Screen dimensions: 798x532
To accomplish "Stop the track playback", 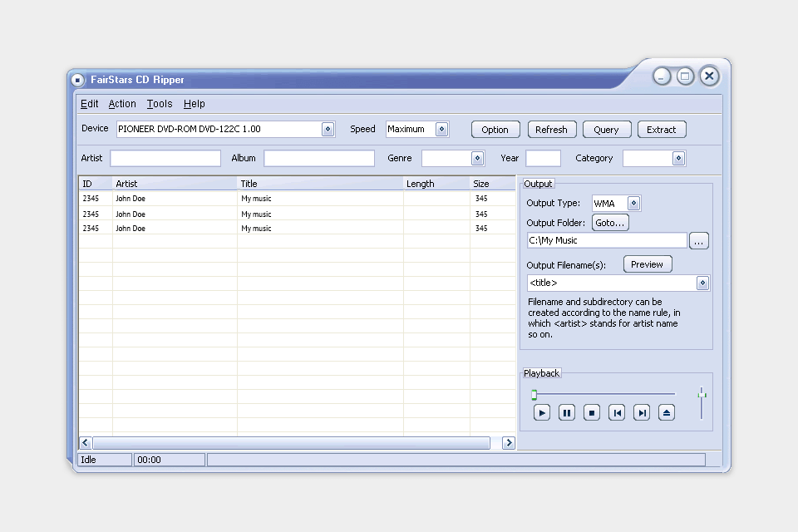I will pos(592,412).
